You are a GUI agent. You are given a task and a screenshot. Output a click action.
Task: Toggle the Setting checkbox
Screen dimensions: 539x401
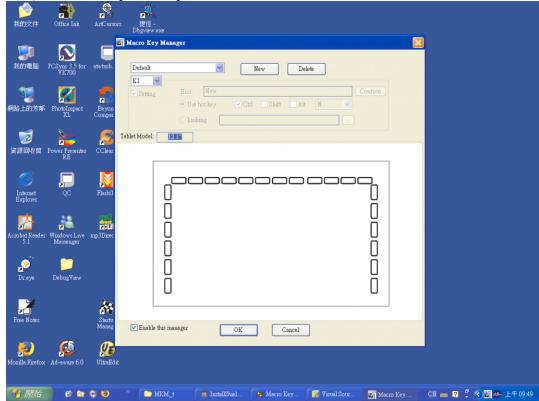[x=134, y=93]
